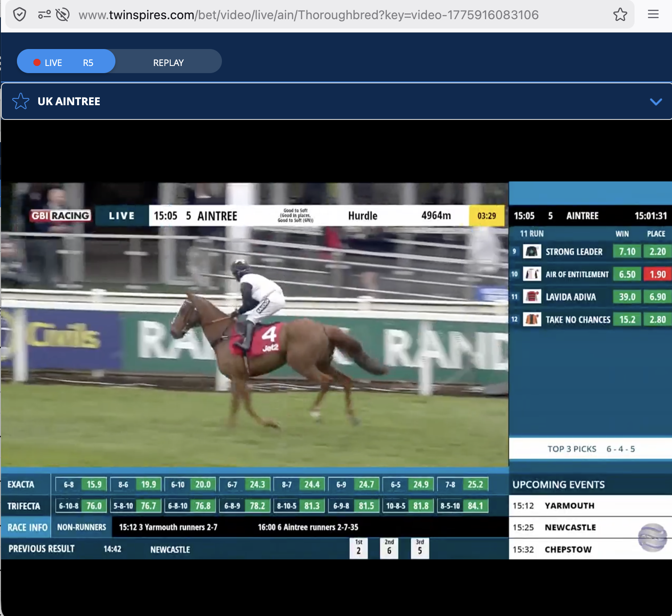672x616 pixels.
Task: Click Lavida Adiva's place odds 6.90
Action: click(657, 297)
